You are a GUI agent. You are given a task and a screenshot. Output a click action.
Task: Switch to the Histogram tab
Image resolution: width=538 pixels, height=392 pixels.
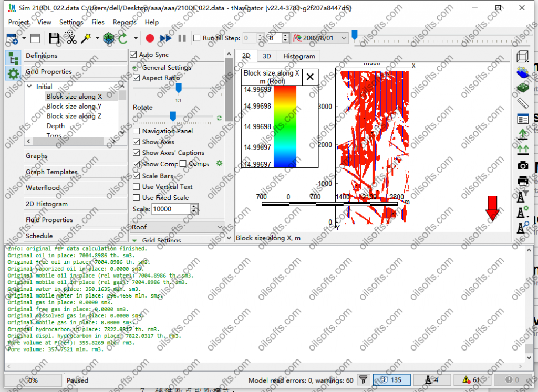(299, 56)
